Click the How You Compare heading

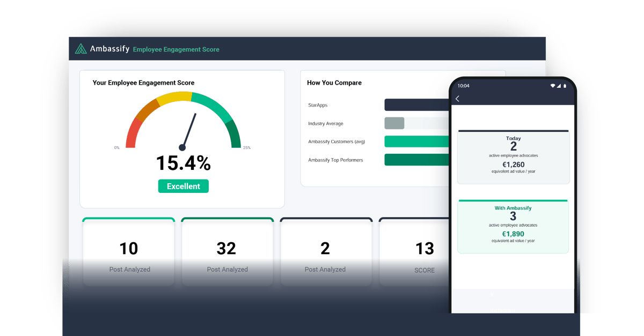[334, 83]
